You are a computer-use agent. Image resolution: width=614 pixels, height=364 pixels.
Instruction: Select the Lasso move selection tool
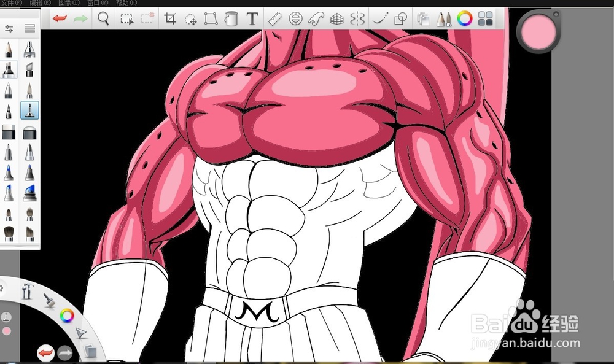191,19
